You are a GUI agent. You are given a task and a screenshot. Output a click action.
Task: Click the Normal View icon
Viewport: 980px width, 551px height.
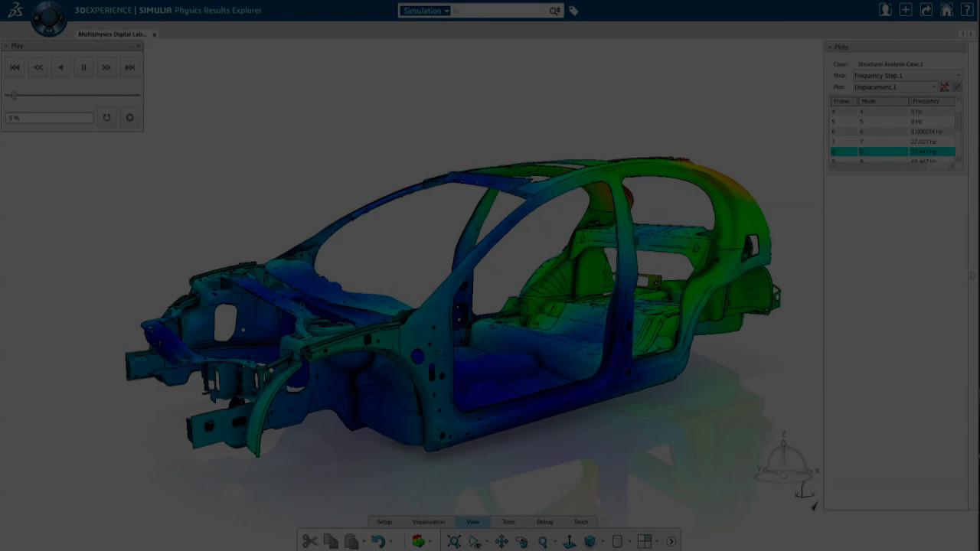[x=570, y=541]
